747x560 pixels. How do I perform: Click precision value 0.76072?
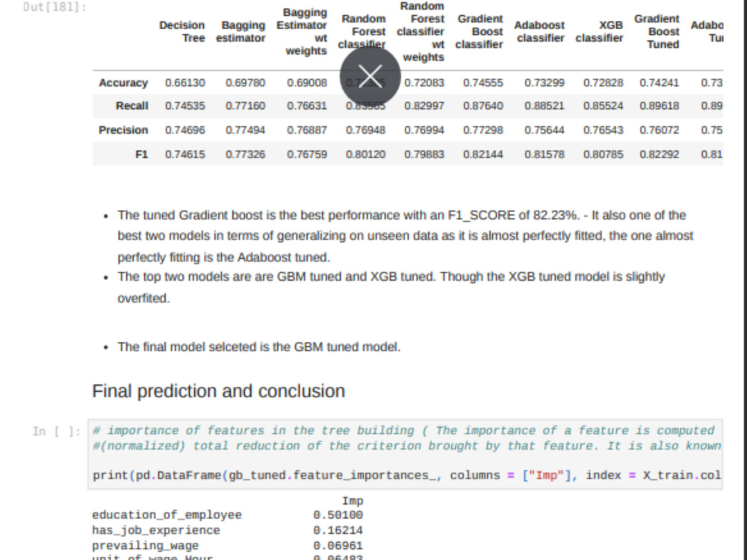click(x=660, y=130)
